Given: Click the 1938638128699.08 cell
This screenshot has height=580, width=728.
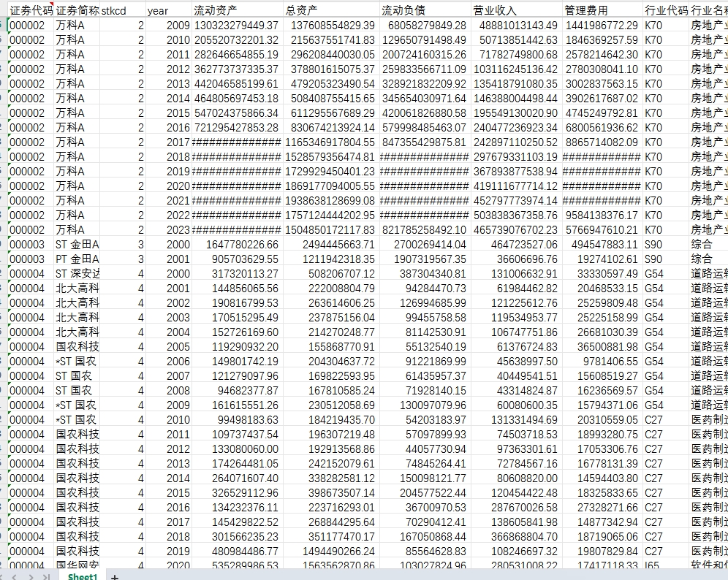Looking at the screenshot, I should [331, 201].
